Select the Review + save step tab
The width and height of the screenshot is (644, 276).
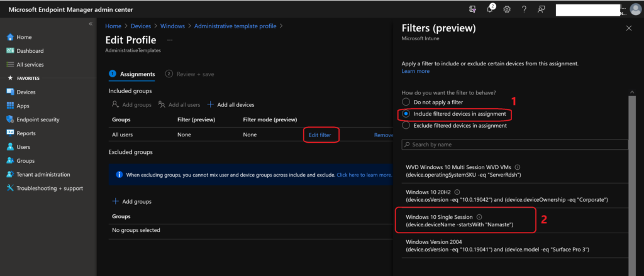click(190, 74)
